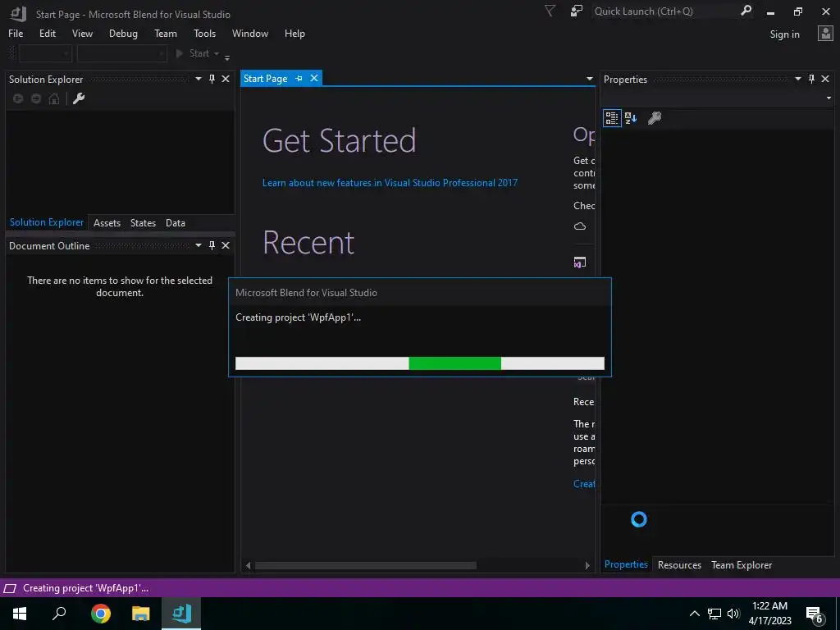840x630 pixels.
Task: Launch Google Chrome from taskbar
Action: pyautogui.click(x=100, y=614)
